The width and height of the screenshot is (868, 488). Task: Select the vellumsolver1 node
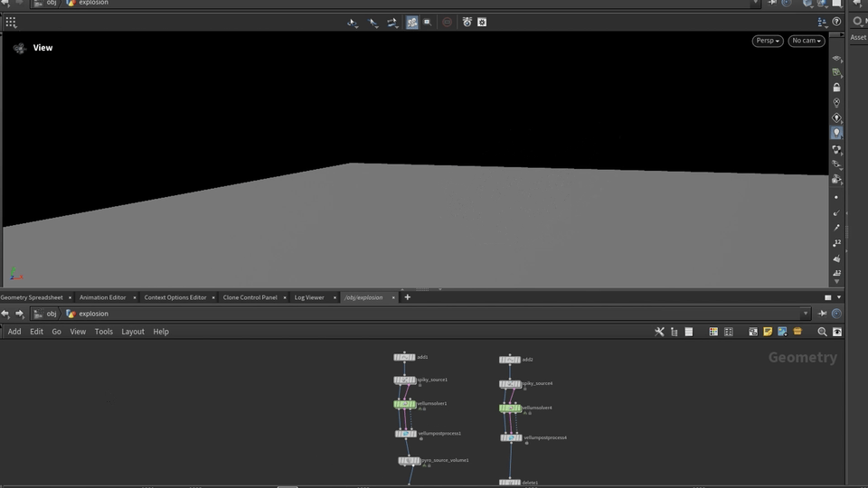coord(404,404)
